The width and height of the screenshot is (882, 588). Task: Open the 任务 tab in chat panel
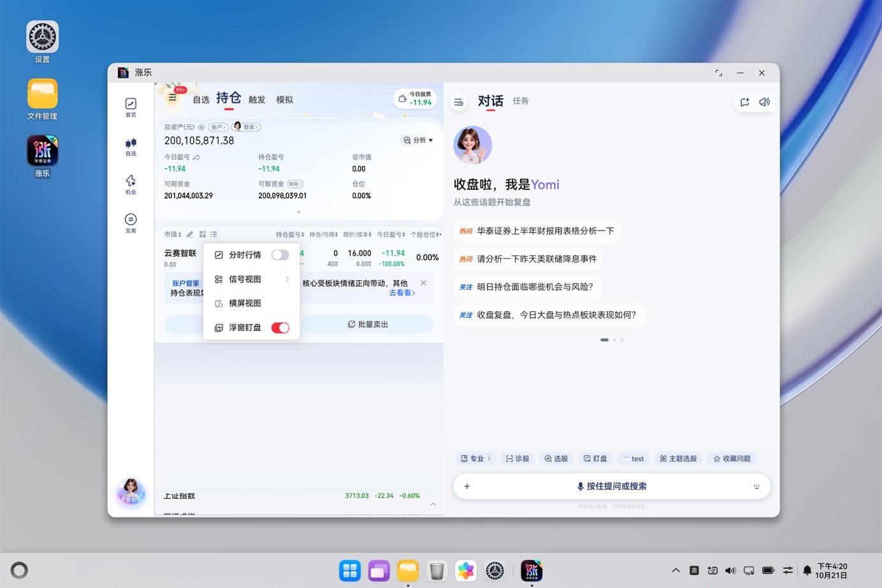(x=521, y=101)
